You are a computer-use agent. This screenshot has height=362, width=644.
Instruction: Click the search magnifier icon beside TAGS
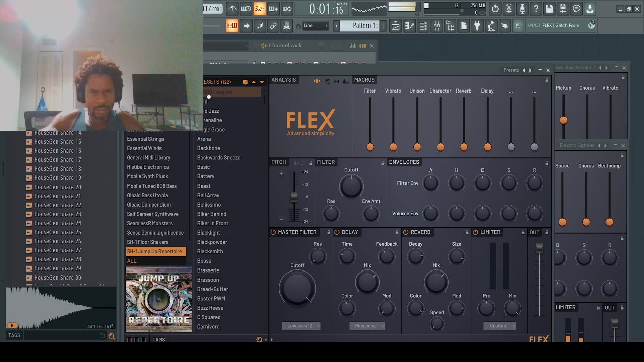click(x=112, y=336)
